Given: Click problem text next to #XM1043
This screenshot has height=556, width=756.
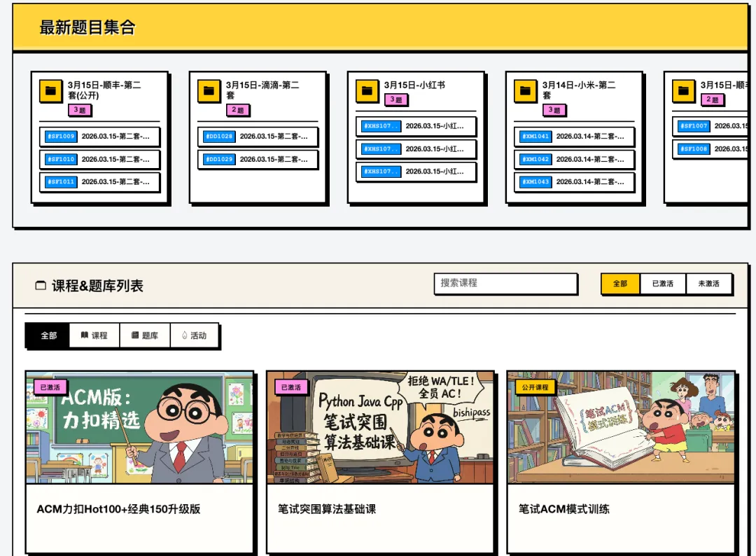Looking at the screenshot, I should (x=590, y=182).
